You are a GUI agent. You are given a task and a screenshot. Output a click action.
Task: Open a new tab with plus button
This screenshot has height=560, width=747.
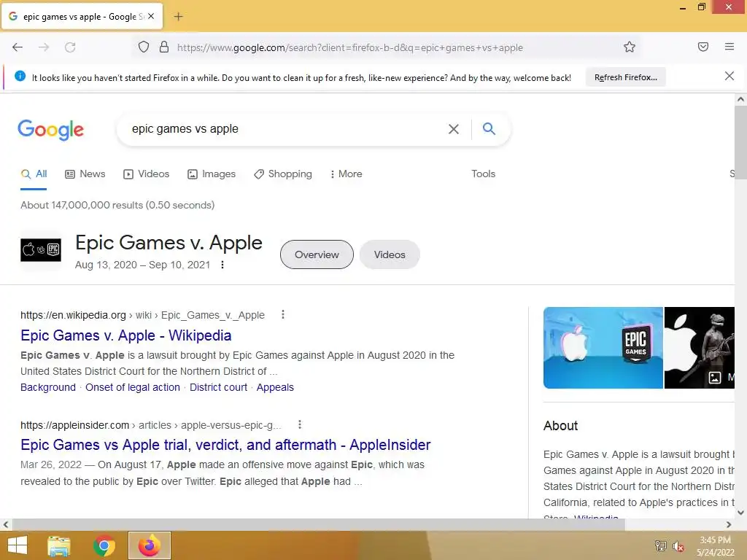(x=178, y=17)
